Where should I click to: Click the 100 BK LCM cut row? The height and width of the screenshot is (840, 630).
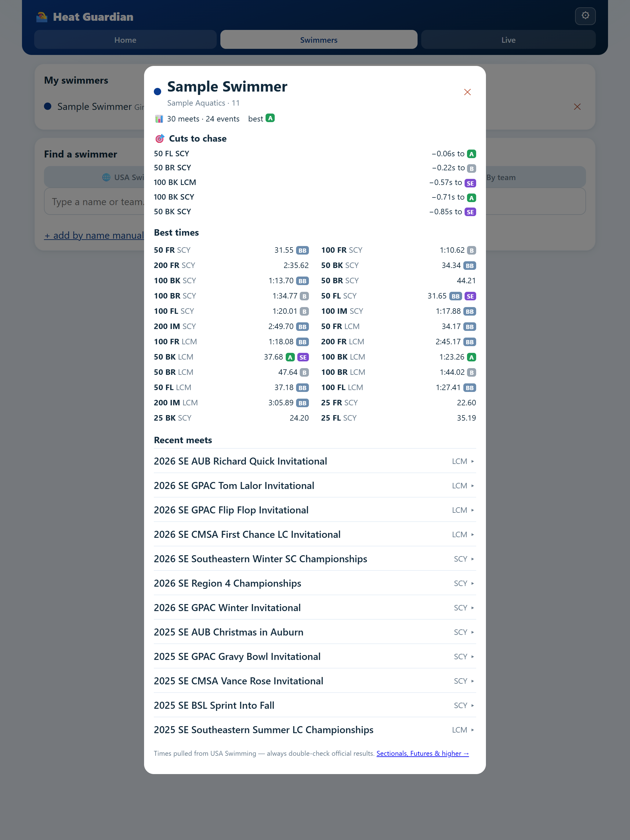[x=315, y=183]
